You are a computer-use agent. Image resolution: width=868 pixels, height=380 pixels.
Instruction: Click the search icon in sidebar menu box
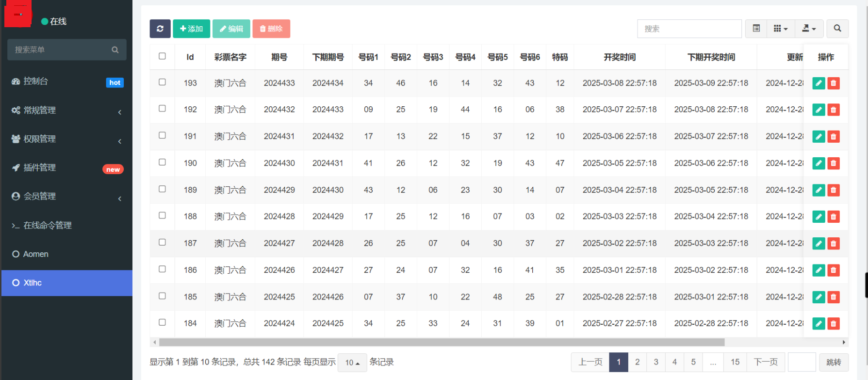coord(115,50)
